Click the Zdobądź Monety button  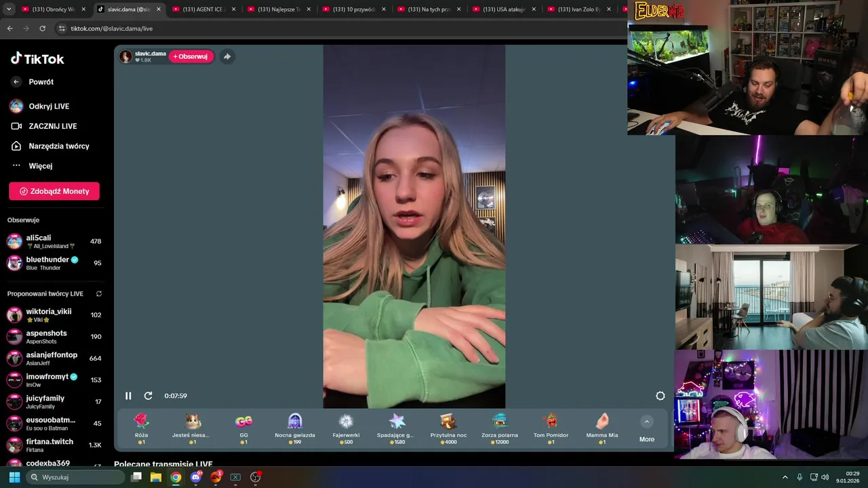54,191
